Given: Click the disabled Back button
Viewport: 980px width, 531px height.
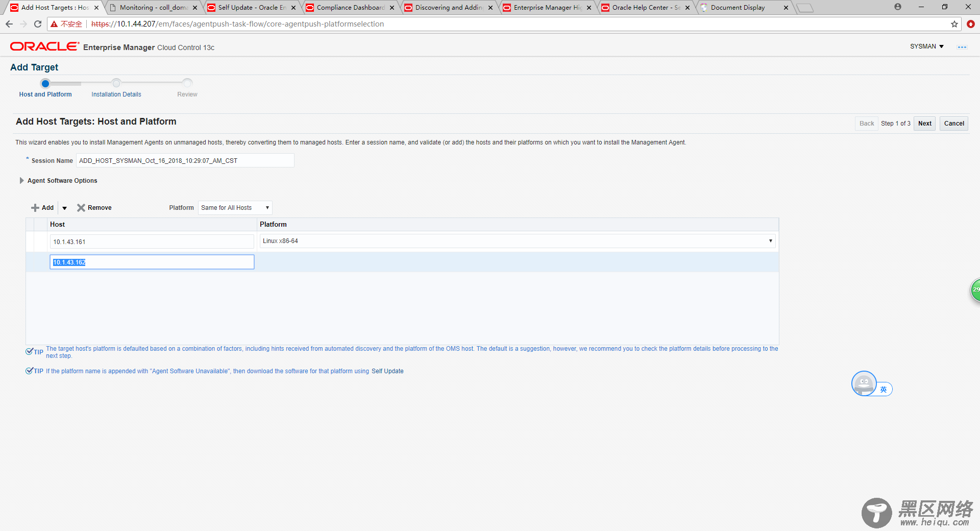Looking at the screenshot, I should [x=867, y=124].
